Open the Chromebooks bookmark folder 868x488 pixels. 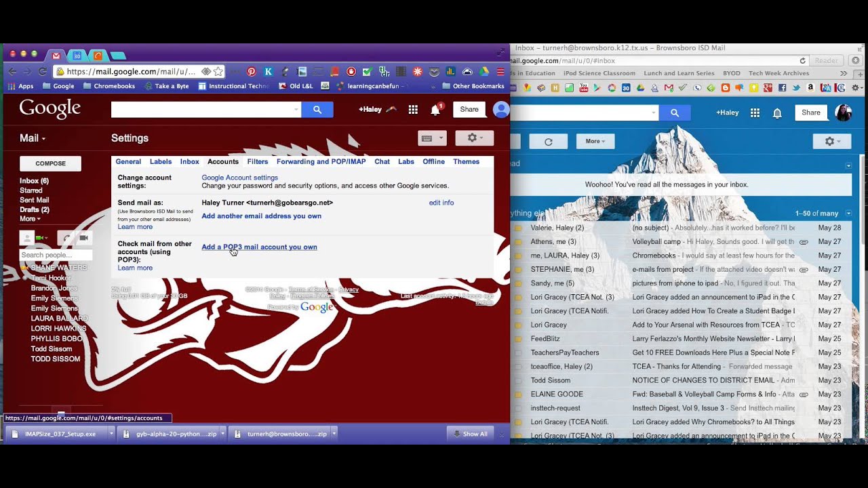pos(108,86)
